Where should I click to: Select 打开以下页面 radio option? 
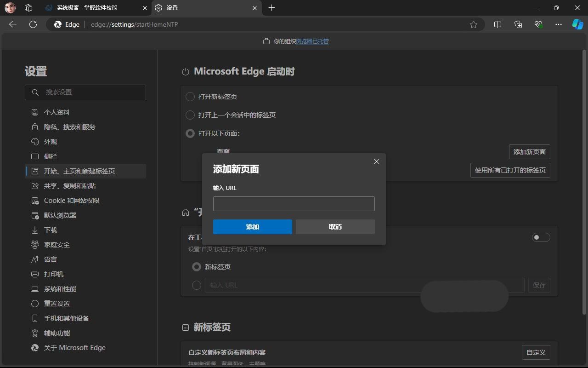(x=190, y=133)
